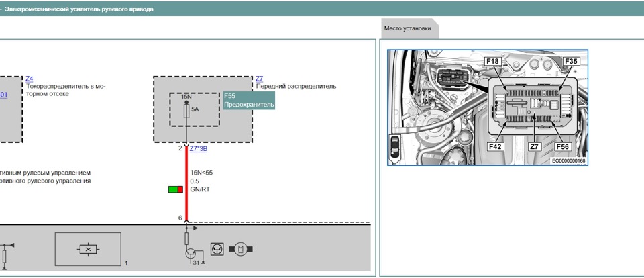The width and height of the screenshot is (644, 278).
Task: Follow the Z7*3B connector link
Action: 199,149
